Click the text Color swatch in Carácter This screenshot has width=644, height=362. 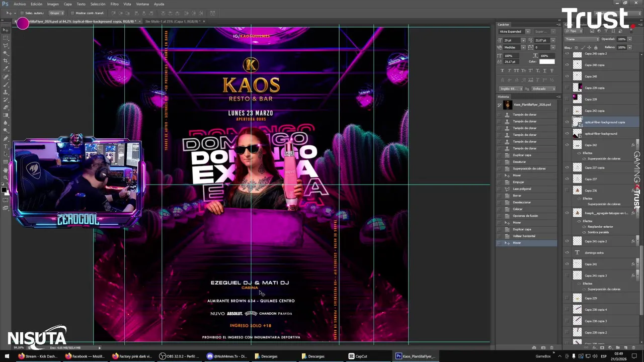point(547,61)
